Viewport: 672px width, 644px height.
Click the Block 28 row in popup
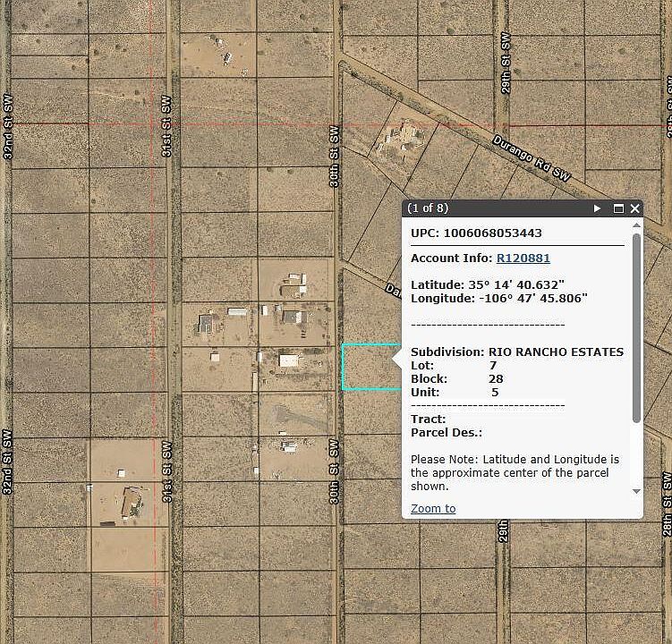pos(456,379)
